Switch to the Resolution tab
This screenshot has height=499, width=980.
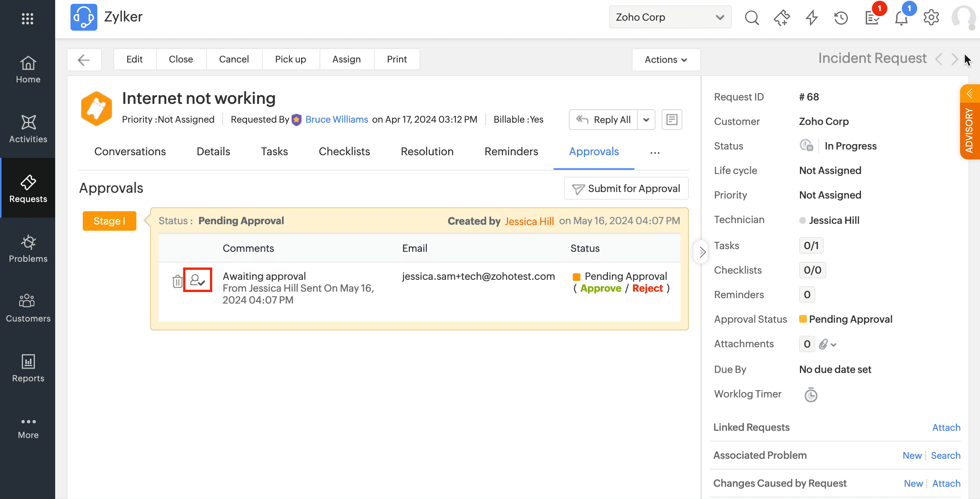427,151
